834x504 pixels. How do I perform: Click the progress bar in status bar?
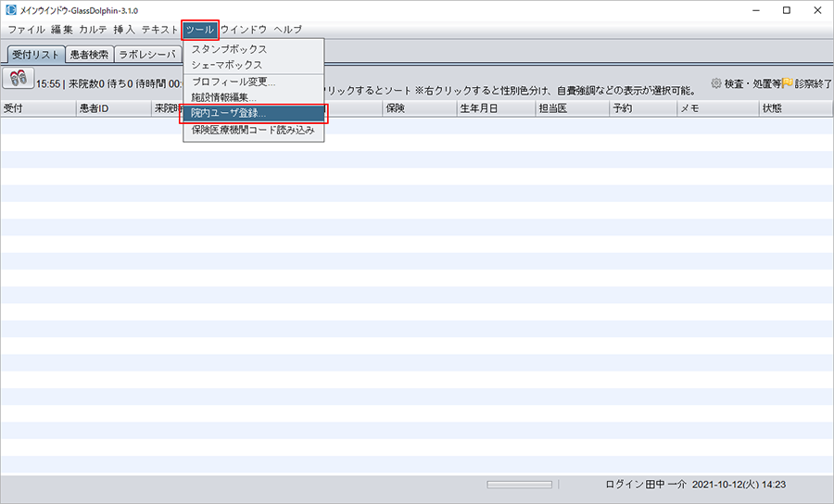tap(519, 485)
